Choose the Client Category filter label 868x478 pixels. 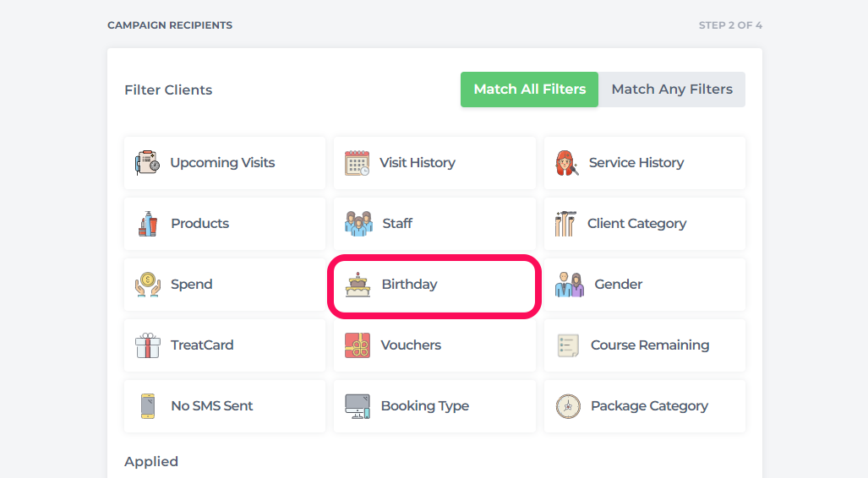tap(636, 224)
